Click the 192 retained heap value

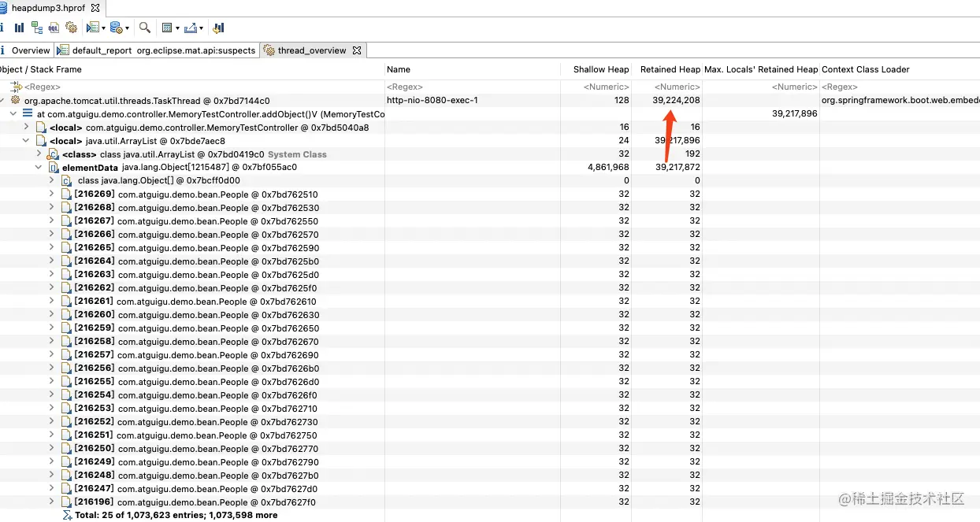692,154
